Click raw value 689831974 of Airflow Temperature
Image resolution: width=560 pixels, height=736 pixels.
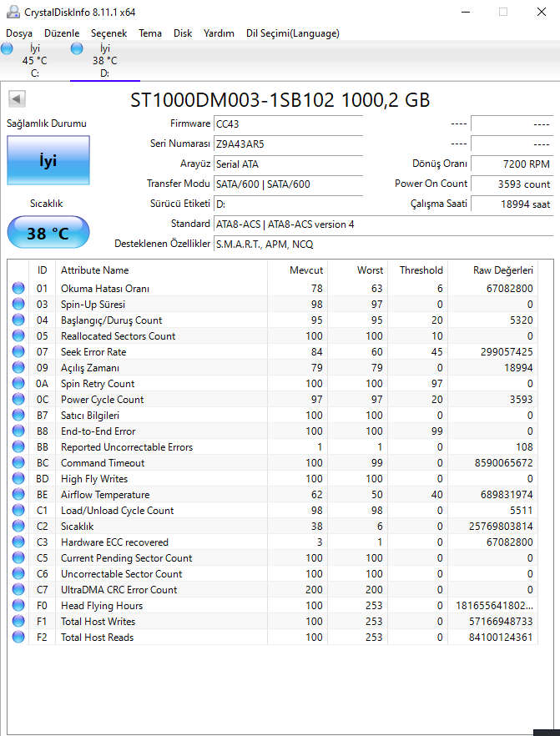pos(507,495)
